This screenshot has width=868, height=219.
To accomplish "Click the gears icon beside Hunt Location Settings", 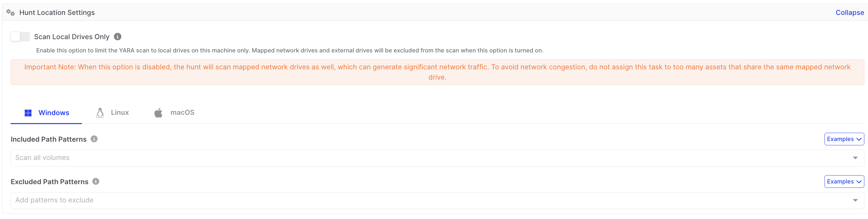I will [10, 13].
